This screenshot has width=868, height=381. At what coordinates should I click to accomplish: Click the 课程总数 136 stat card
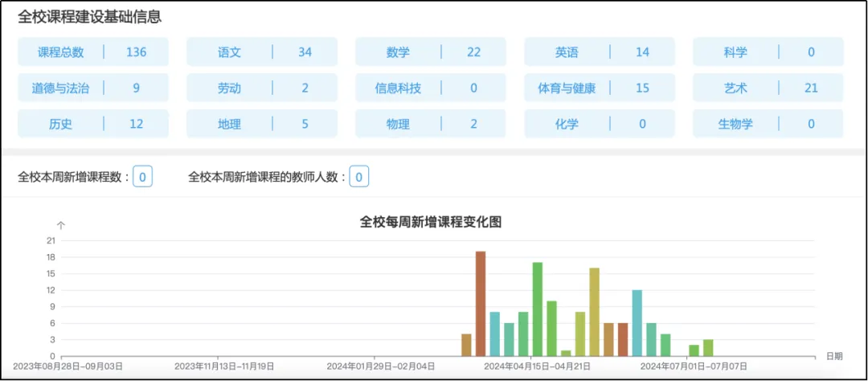[x=93, y=52]
